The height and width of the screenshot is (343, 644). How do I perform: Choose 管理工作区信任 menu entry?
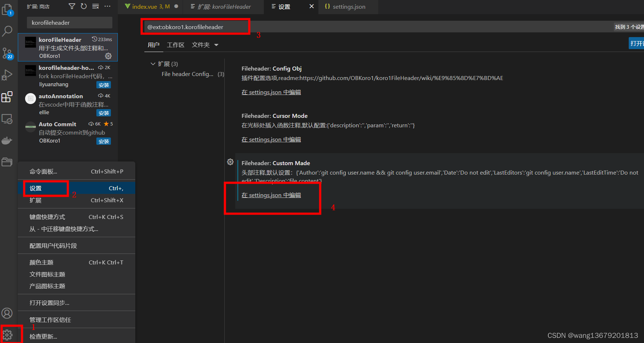pos(76,320)
